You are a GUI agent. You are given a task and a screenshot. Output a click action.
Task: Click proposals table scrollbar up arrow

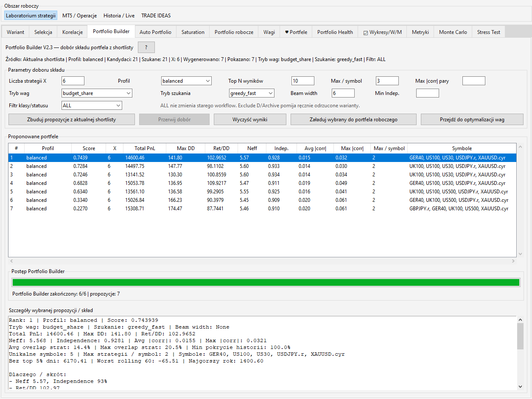point(521,147)
